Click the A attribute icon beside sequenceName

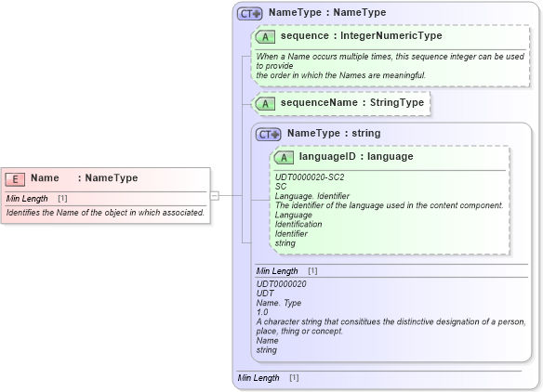pos(265,103)
